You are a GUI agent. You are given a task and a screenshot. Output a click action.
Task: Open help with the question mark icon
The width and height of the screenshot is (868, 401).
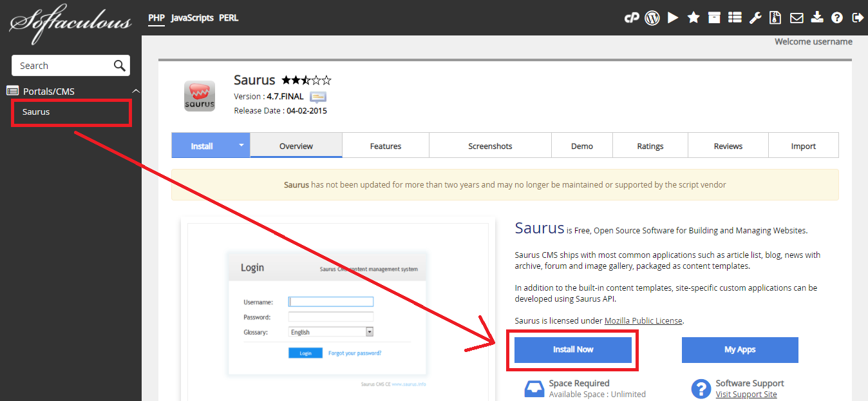click(x=837, y=18)
